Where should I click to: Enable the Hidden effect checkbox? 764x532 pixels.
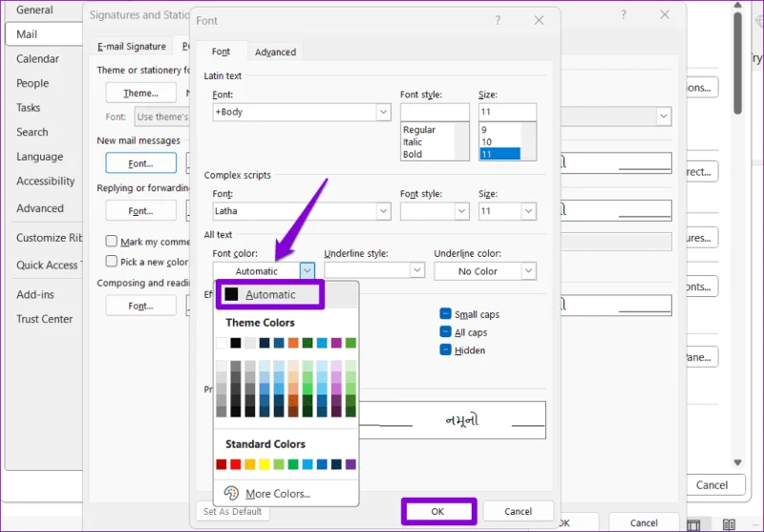tap(445, 350)
